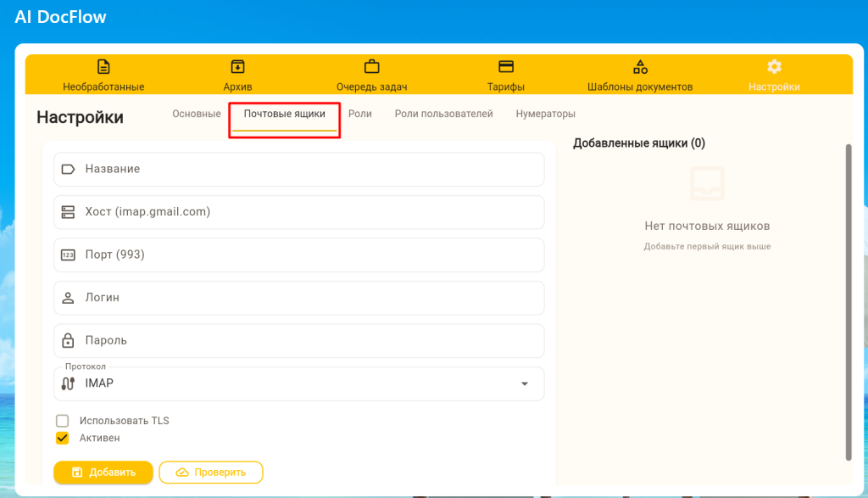Click the empty inbox placeholder icon
The width and height of the screenshot is (868, 498).
pos(707,184)
